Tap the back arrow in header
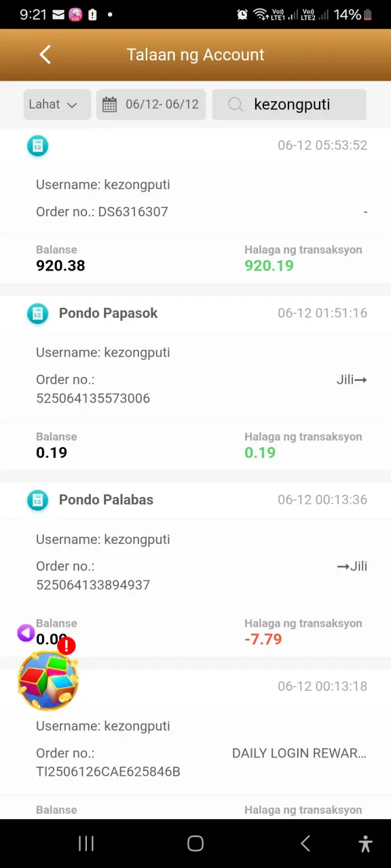Viewport: 391px width, 868px height. pyautogui.click(x=45, y=55)
